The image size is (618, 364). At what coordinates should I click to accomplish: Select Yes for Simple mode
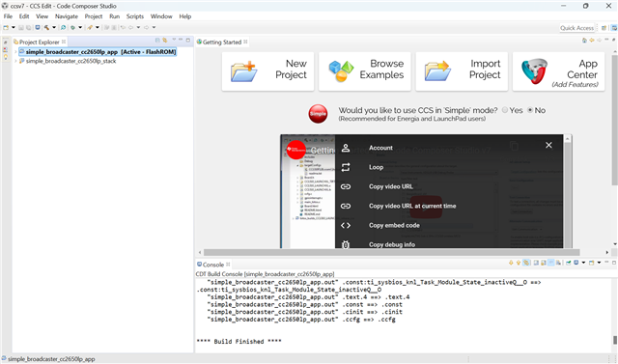(x=505, y=110)
